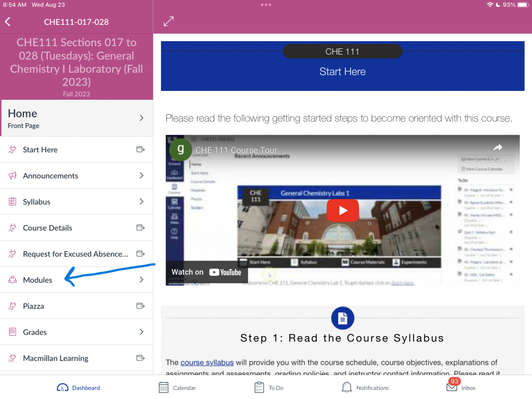Viewport: 532px width, 399px height.
Task: Open Piazza external link icon
Action: pos(140,306)
